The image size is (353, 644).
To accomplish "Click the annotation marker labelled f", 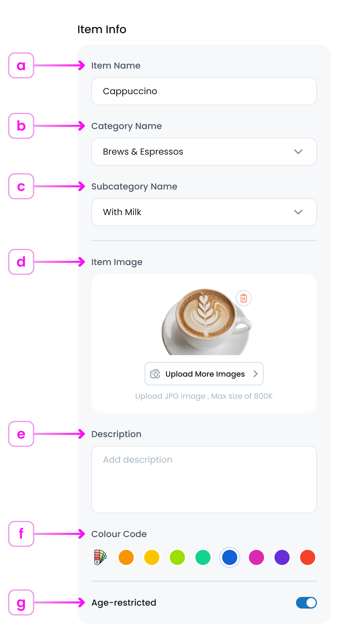I will 21,534.
